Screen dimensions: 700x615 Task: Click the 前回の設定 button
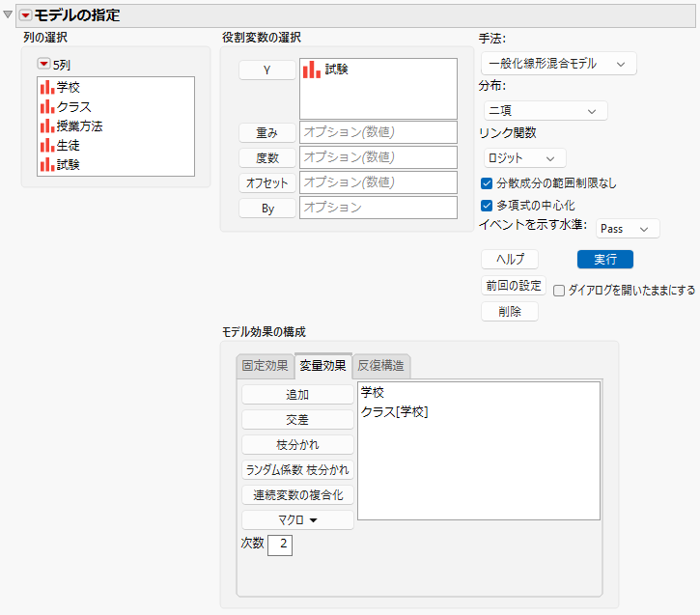coord(514,286)
